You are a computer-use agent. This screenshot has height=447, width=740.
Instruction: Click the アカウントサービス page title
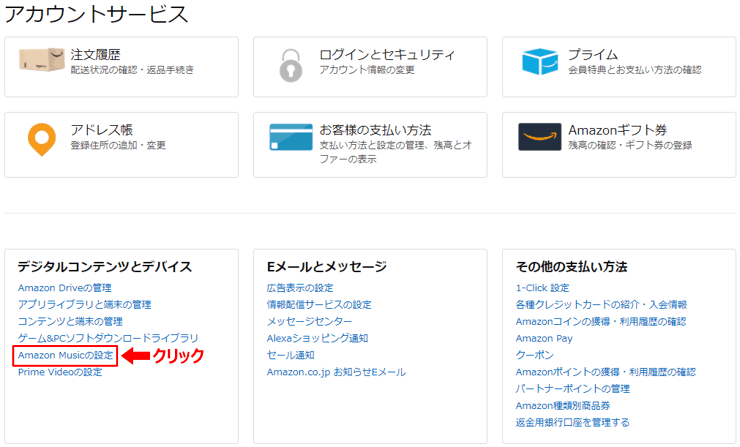pos(97,14)
